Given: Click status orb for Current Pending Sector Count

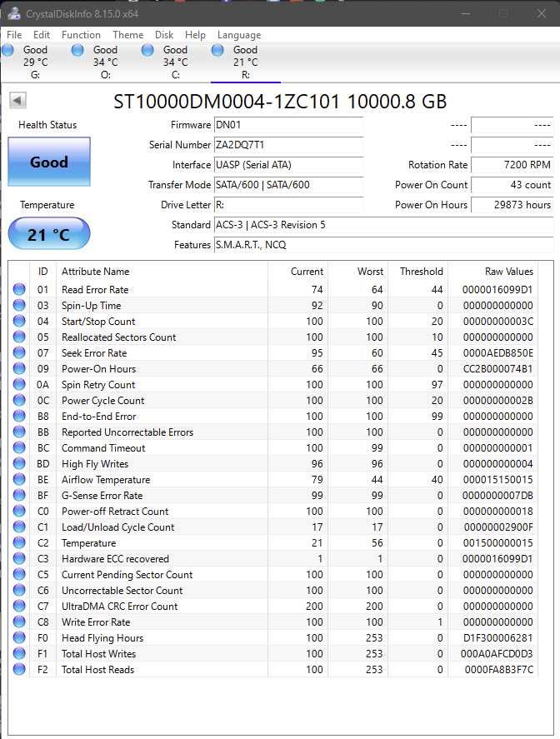Looking at the screenshot, I should (19, 575).
